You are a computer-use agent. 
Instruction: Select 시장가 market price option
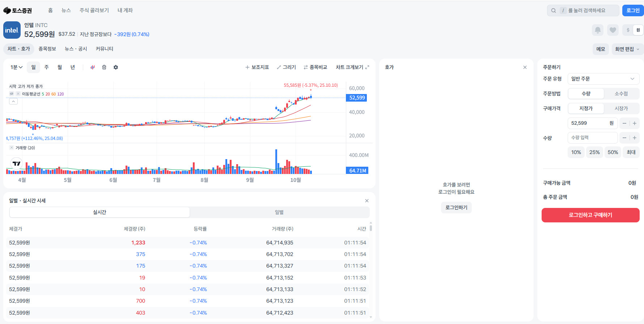click(621, 108)
